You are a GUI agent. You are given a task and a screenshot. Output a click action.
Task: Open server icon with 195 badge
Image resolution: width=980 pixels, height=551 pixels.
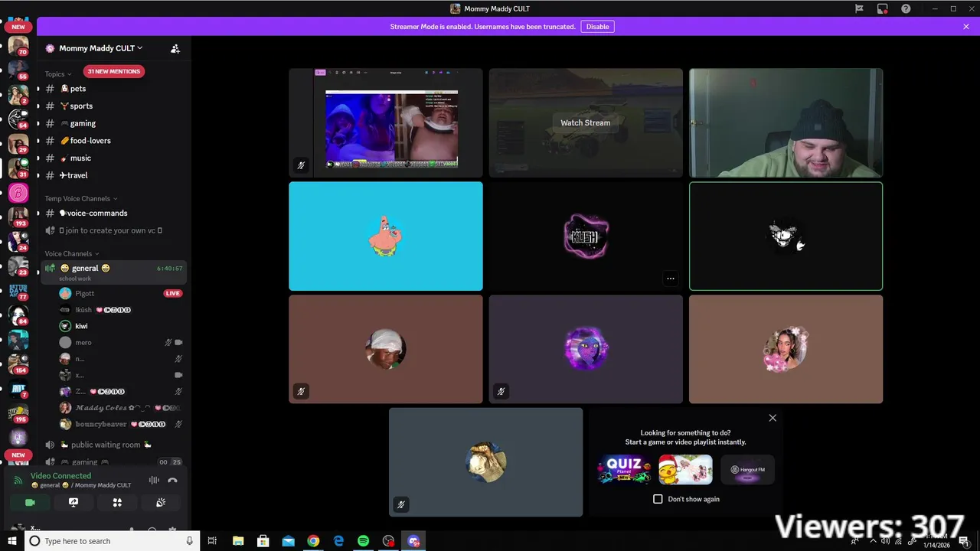(x=18, y=414)
